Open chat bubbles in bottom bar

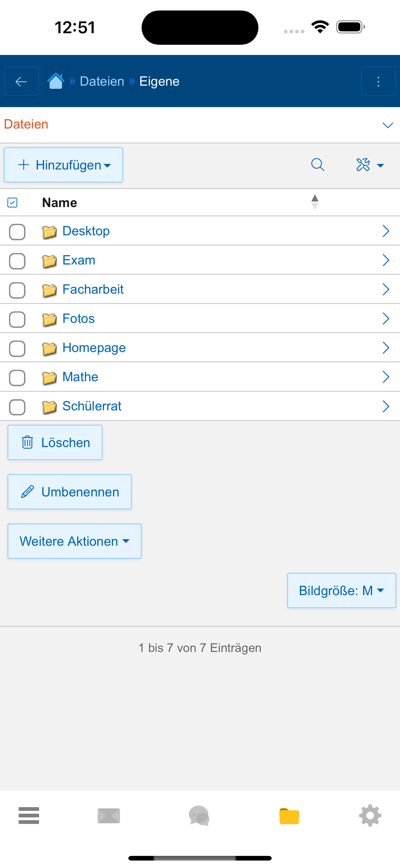[199, 816]
